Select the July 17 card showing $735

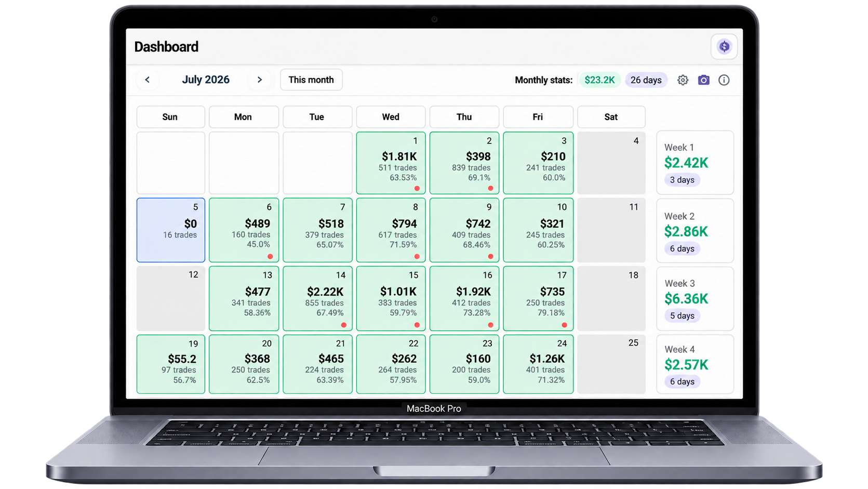tap(538, 298)
